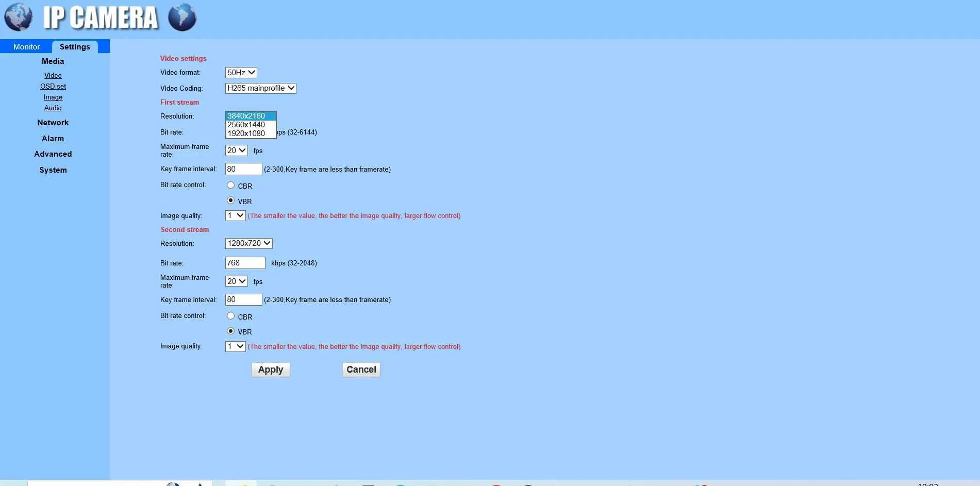
Task: Switch to the Monitor tab
Action: [x=26, y=47]
